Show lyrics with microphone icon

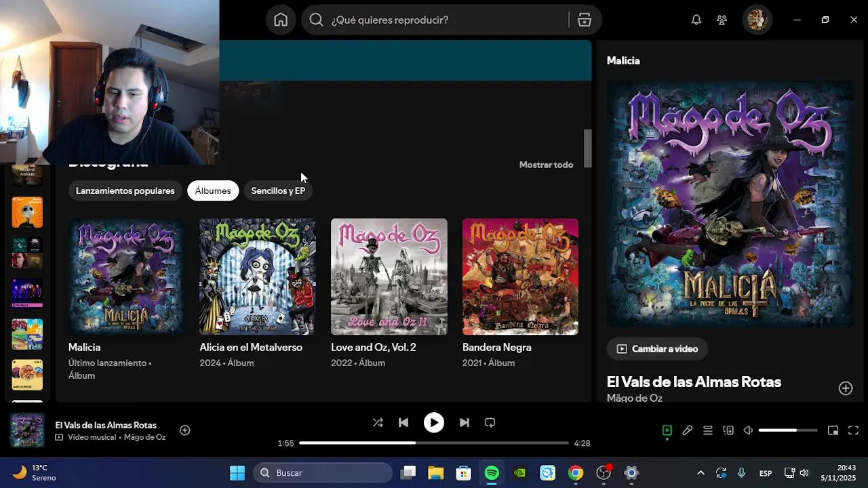pos(688,430)
